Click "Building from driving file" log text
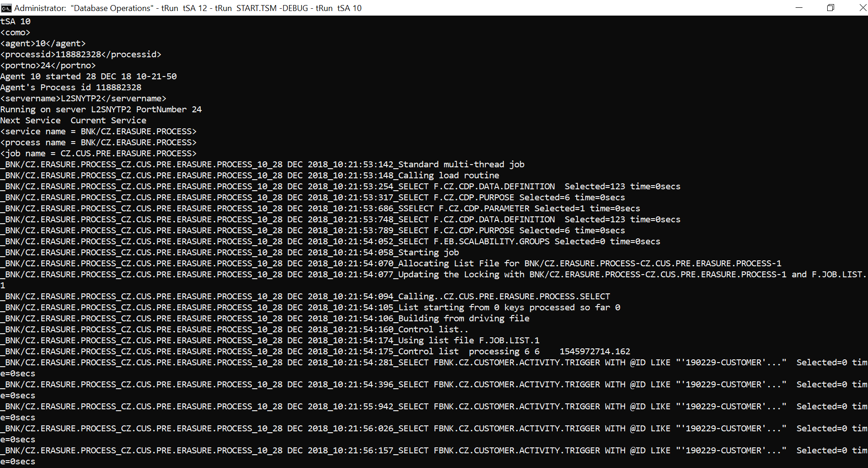Screen dimensions: 868x468 click(x=463, y=319)
